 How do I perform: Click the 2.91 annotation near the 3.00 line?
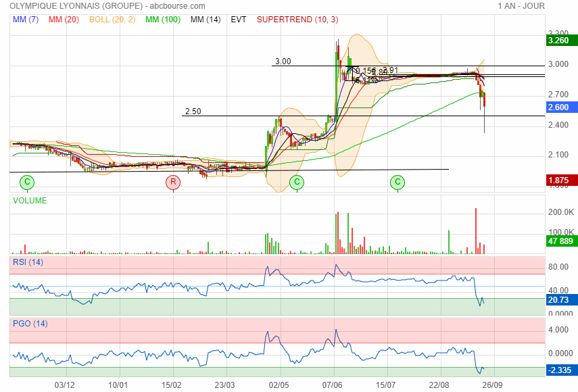tap(390, 70)
